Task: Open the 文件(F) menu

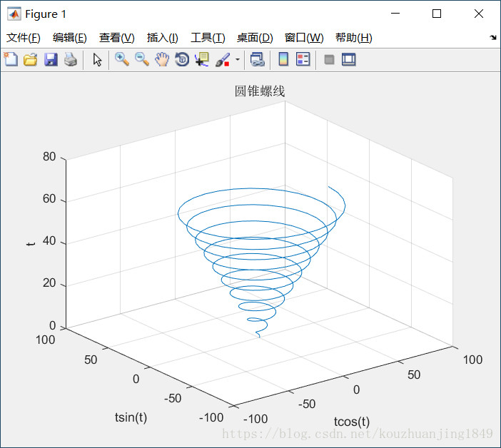Action: point(24,38)
